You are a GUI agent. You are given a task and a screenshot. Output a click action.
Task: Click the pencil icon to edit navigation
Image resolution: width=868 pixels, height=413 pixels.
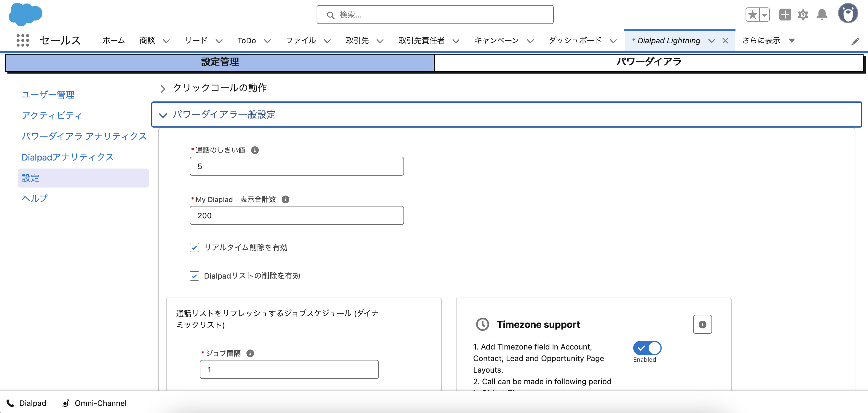[855, 42]
